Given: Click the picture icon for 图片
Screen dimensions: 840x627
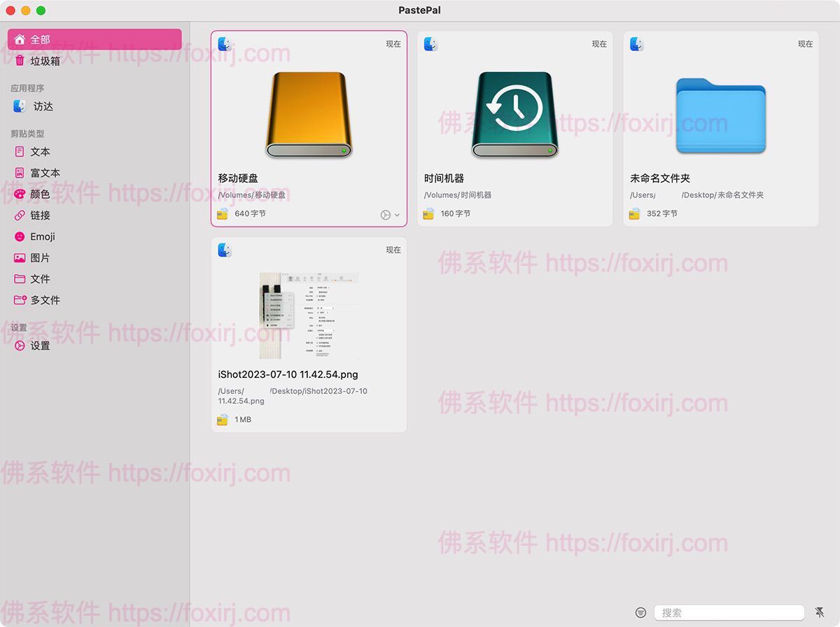Looking at the screenshot, I should pyautogui.click(x=20, y=258).
